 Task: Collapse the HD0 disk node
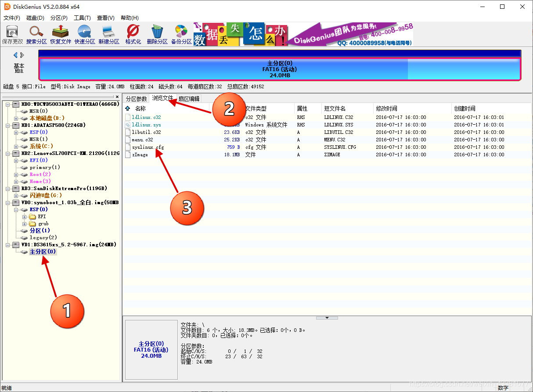[7, 104]
